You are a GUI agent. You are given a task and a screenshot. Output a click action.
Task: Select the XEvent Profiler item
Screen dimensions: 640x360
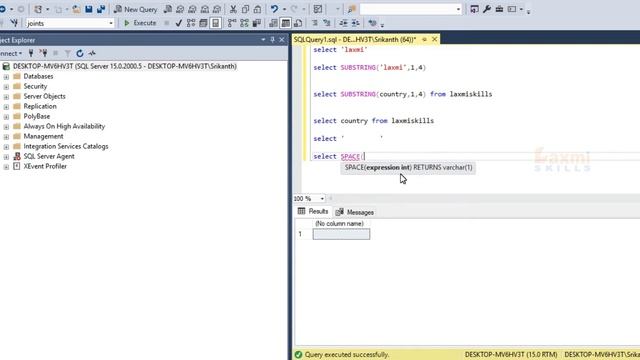coord(45,166)
